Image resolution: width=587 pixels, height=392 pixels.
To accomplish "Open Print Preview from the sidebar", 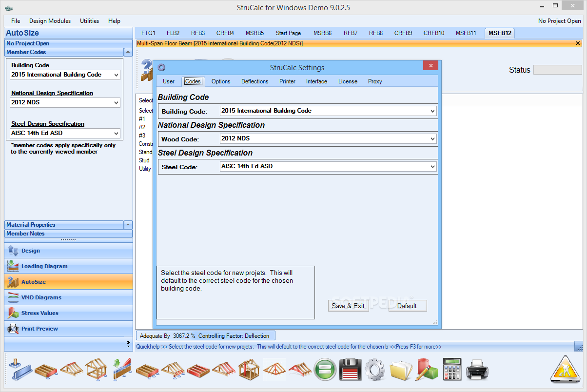I will coord(68,329).
